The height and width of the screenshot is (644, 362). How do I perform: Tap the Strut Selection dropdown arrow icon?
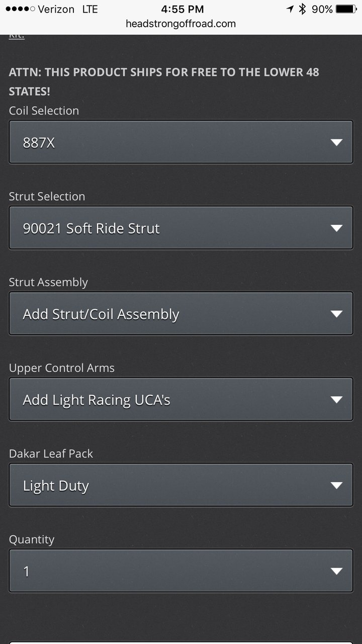click(x=336, y=228)
